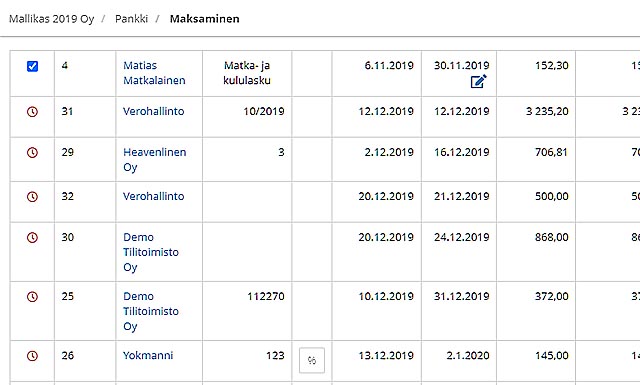Click the clock icon for invoice 30

click(x=32, y=237)
